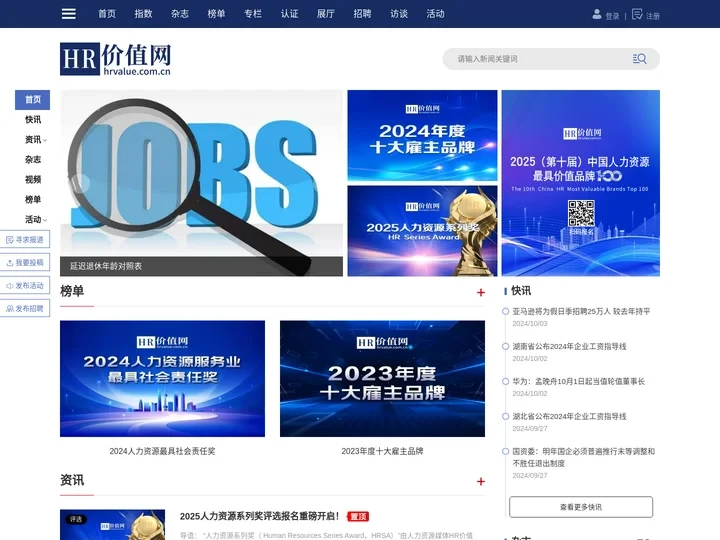
Task: Click the 我要投稿 button
Action: 25,263
